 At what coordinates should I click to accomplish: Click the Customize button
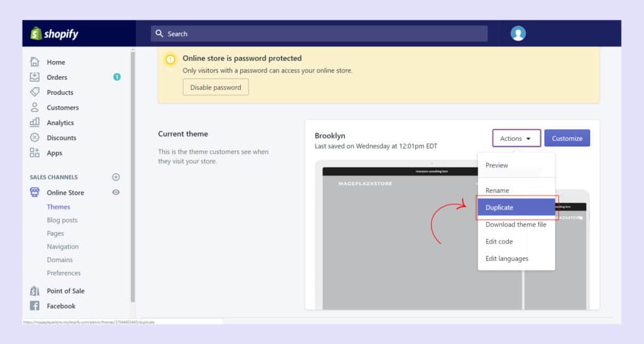567,138
